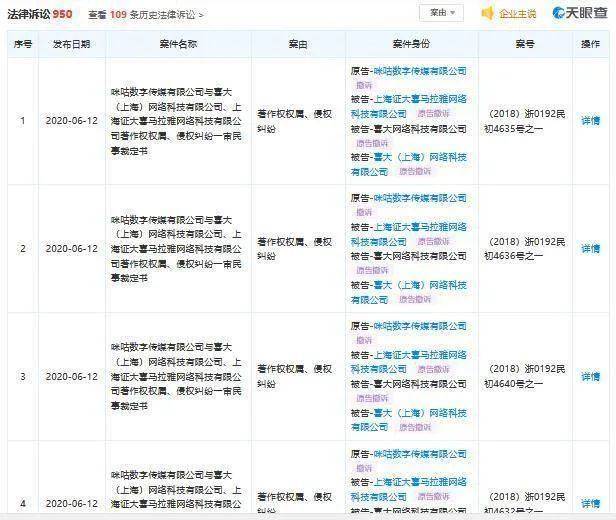The height and width of the screenshot is (520, 616).
Task: Click case number (2018)浙0192民初4635号之一
Action: [x=525, y=121]
